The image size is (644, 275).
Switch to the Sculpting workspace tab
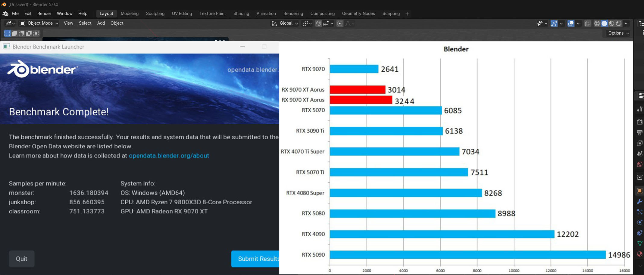(x=155, y=14)
